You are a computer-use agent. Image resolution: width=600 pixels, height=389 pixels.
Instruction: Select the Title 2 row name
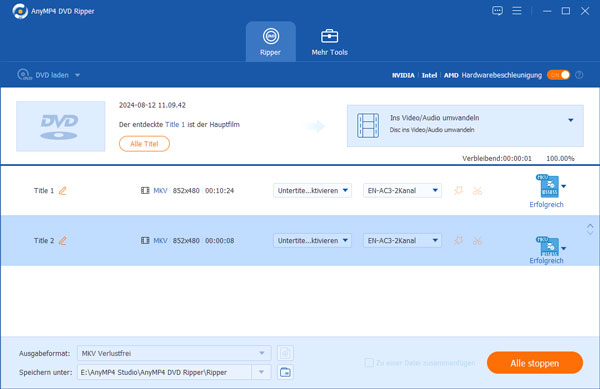pyautogui.click(x=44, y=241)
